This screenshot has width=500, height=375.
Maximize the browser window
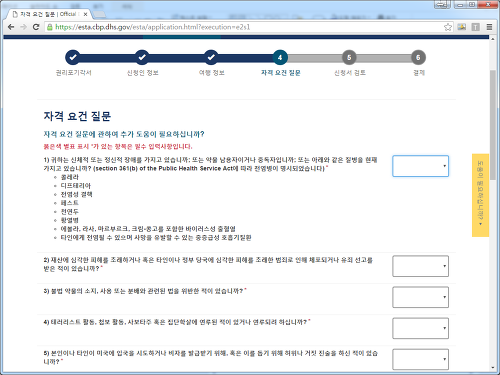pos(472,5)
